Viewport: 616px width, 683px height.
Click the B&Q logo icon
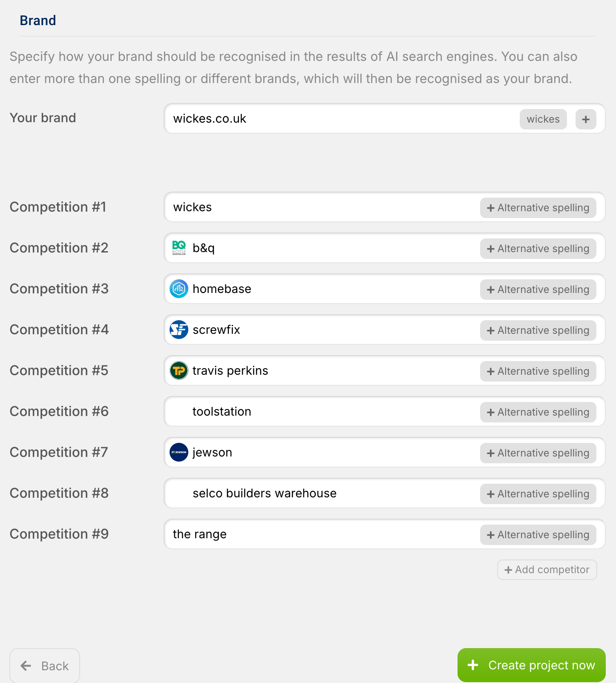(x=179, y=248)
